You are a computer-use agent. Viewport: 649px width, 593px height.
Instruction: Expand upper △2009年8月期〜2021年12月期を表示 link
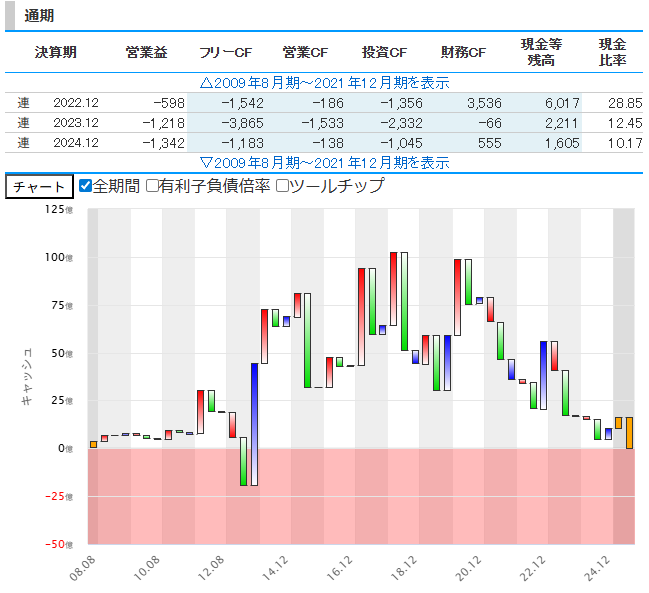coord(324,83)
